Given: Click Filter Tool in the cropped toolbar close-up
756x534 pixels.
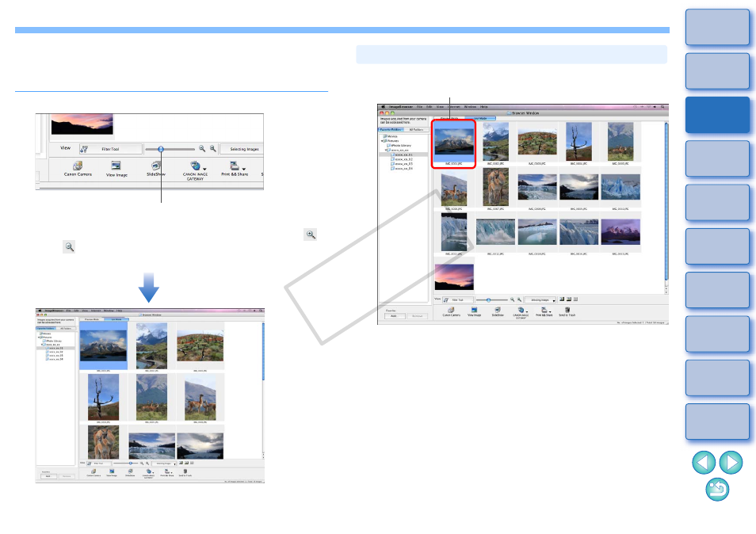Looking at the screenshot, I should (x=110, y=149).
